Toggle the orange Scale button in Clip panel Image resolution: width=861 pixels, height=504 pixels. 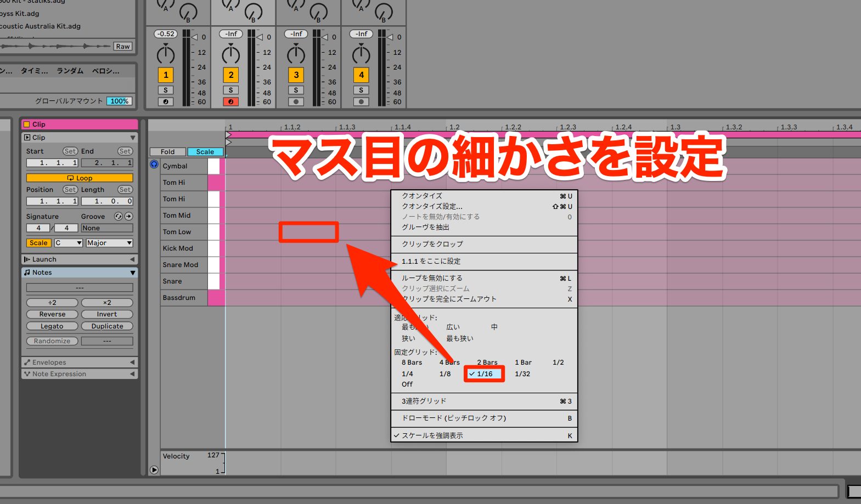38,243
